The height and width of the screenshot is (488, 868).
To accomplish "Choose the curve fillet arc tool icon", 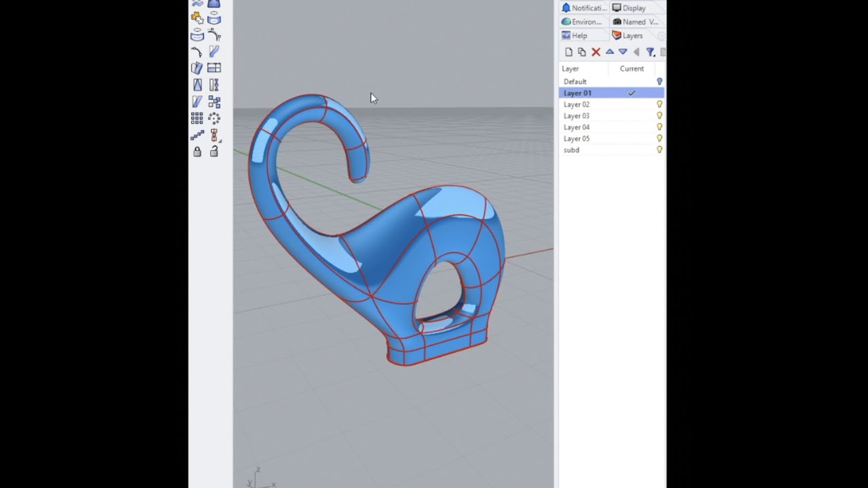I will coord(214,35).
